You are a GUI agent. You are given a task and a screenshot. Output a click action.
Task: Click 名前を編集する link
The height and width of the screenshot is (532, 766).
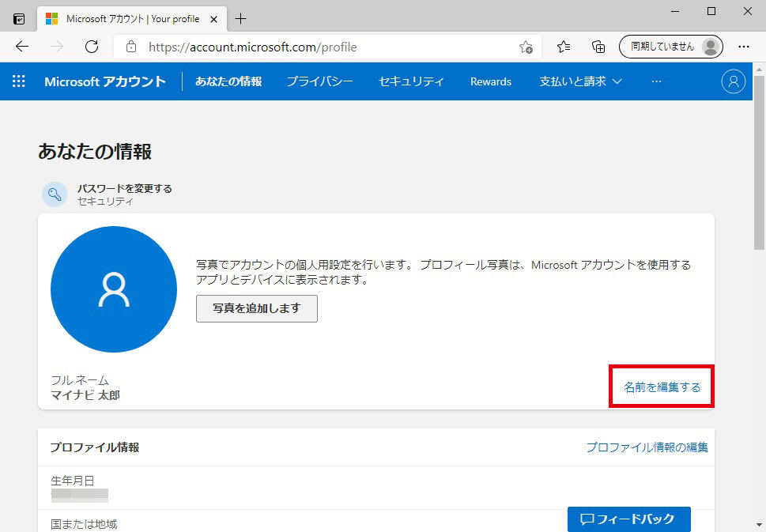662,387
